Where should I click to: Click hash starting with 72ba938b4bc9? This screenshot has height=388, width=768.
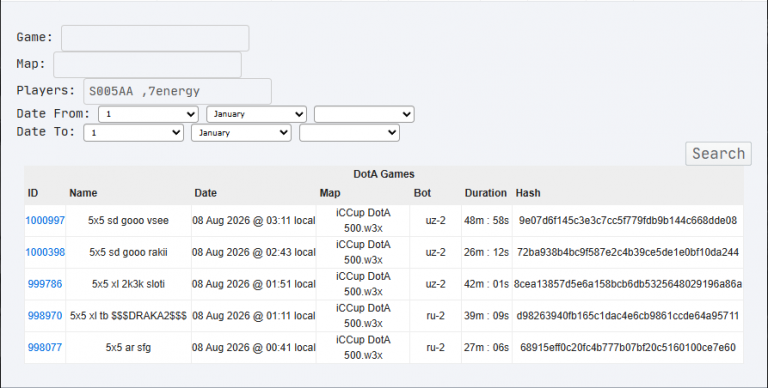click(x=628, y=252)
